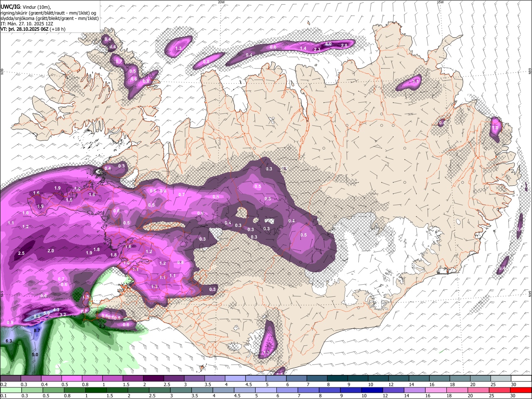Click the white 30 swatch ending the upper scale
Image resolution: width=532 pixels, height=399 pixels.
(521, 379)
